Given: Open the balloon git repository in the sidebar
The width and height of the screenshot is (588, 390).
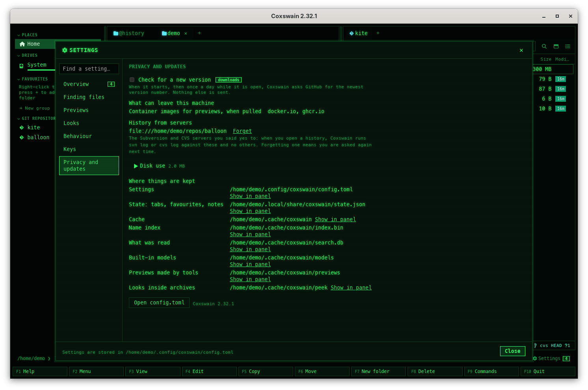Looking at the screenshot, I should (x=38, y=138).
